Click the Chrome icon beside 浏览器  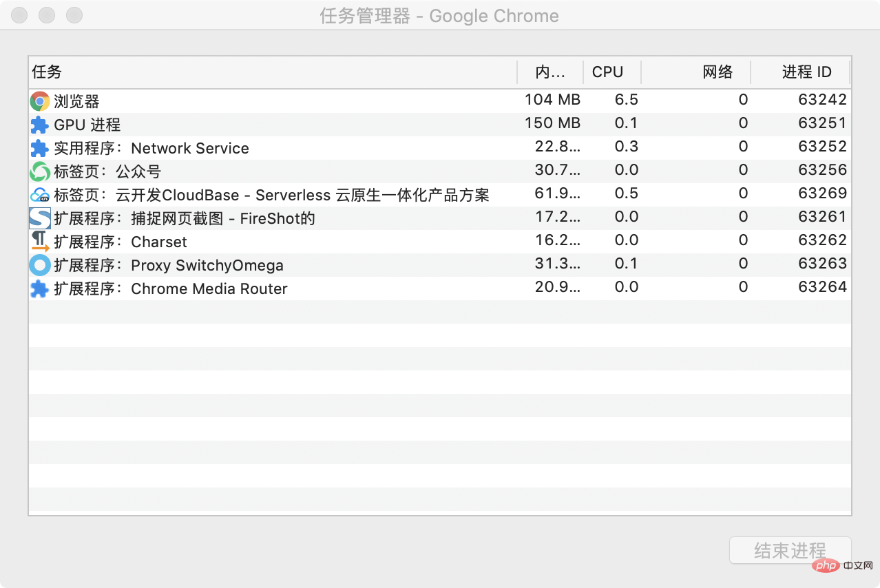click(40, 101)
